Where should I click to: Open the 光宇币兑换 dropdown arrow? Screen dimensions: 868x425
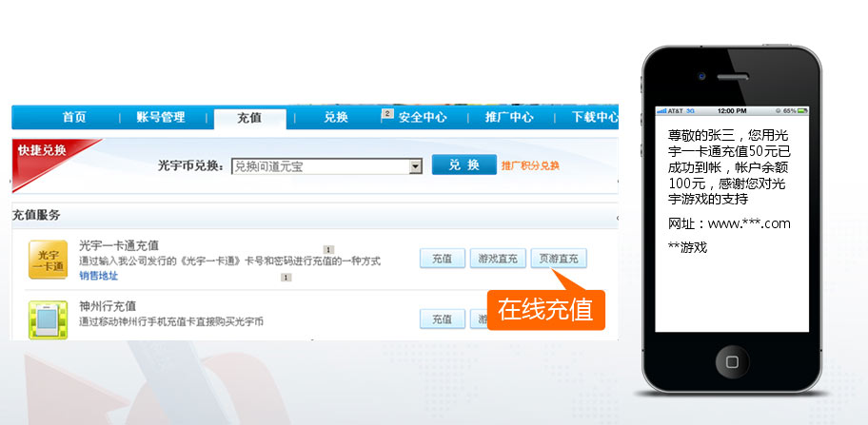tap(415, 166)
